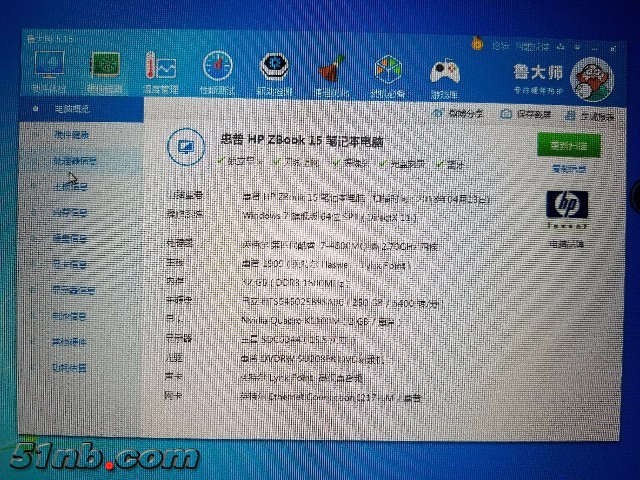Open 温度管理 thermometer icon
The height and width of the screenshot is (480, 640).
(161, 67)
